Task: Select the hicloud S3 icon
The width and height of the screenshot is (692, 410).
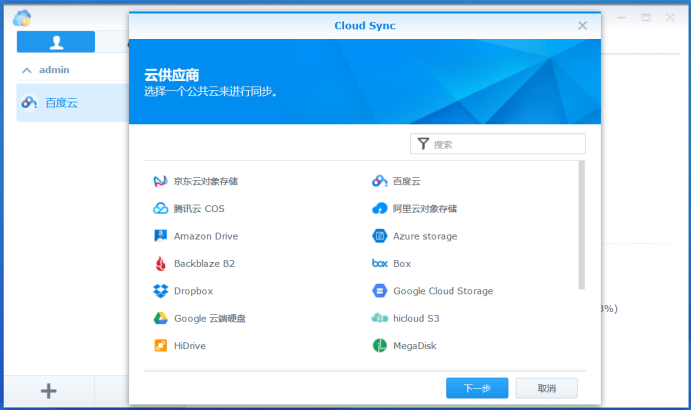Action: [380, 318]
